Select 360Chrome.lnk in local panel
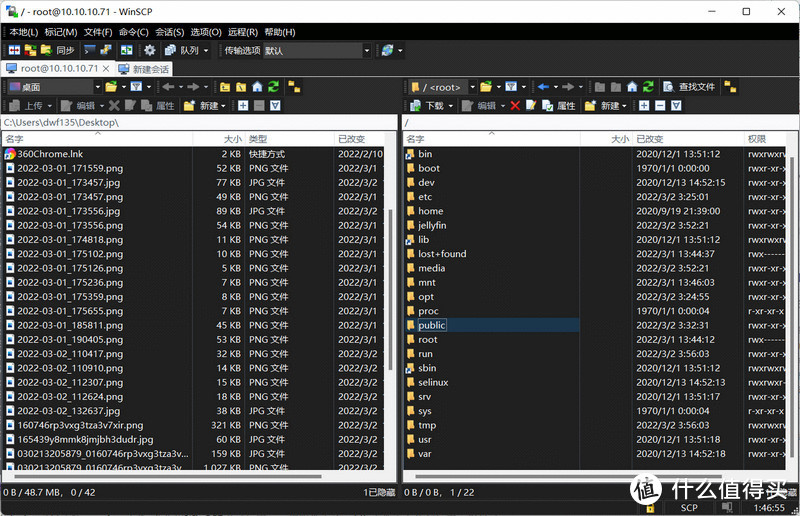 point(50,154)
